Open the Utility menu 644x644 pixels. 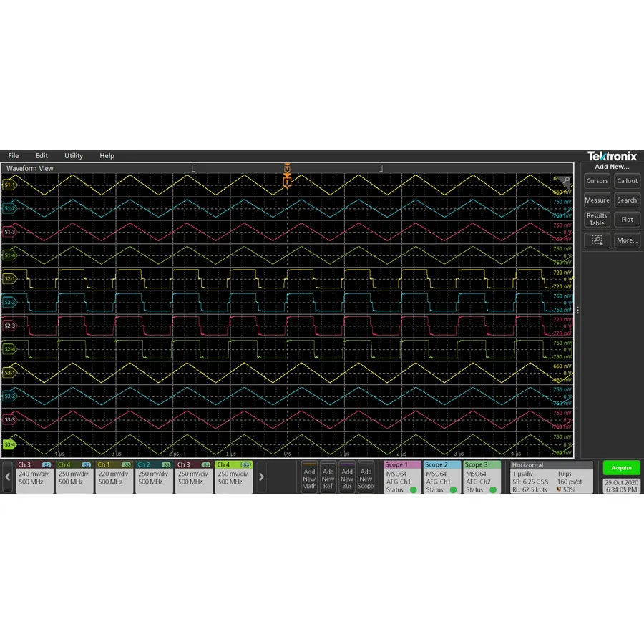pos(73,155)
